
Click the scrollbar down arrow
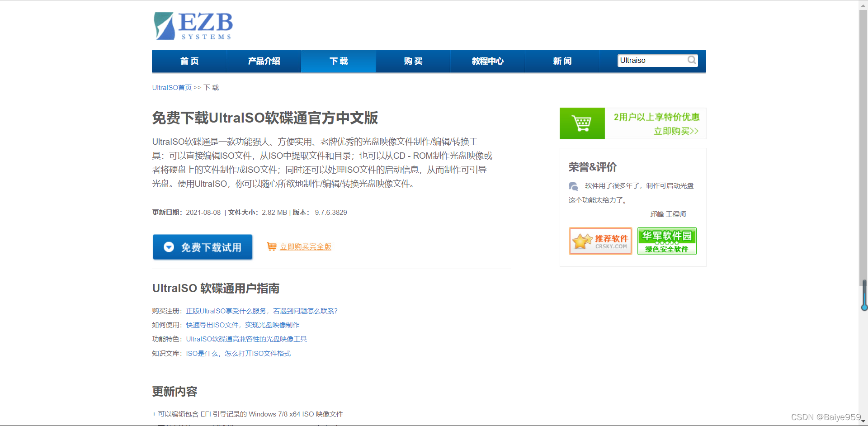pos(863,422)
